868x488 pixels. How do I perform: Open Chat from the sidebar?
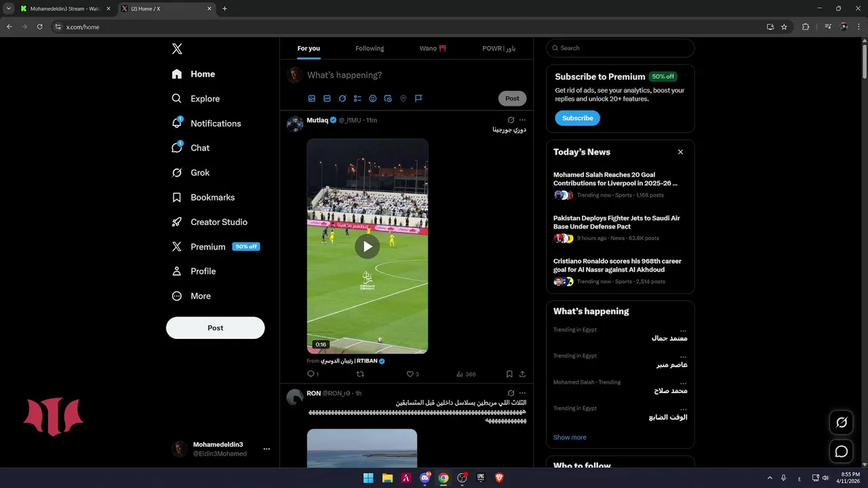[191, 148]
